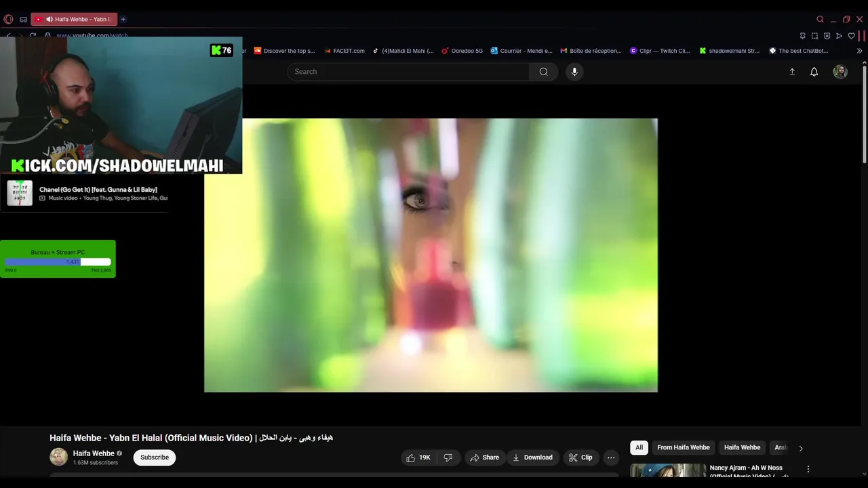This screenshot has width=868, height=488.
Task: Click the Kick 76 viewer badge
Action: (222, 50)
